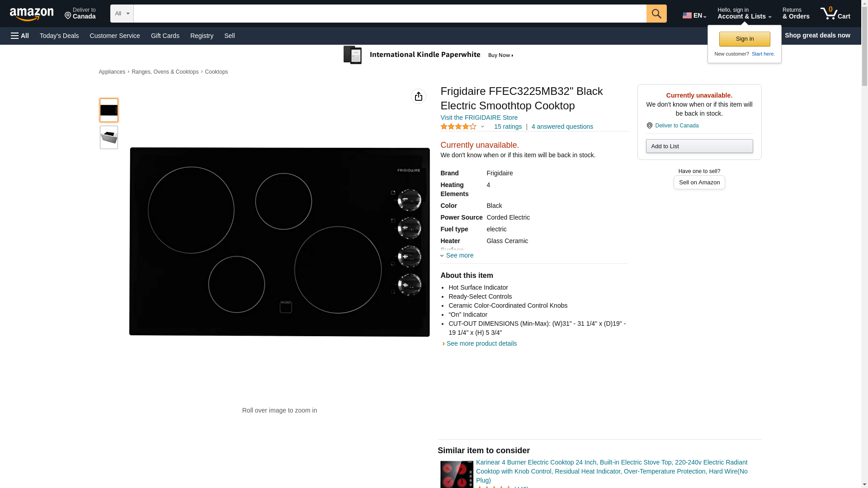Open the shopping cart
Screen dimensions: 868x488
pos(835,14)
